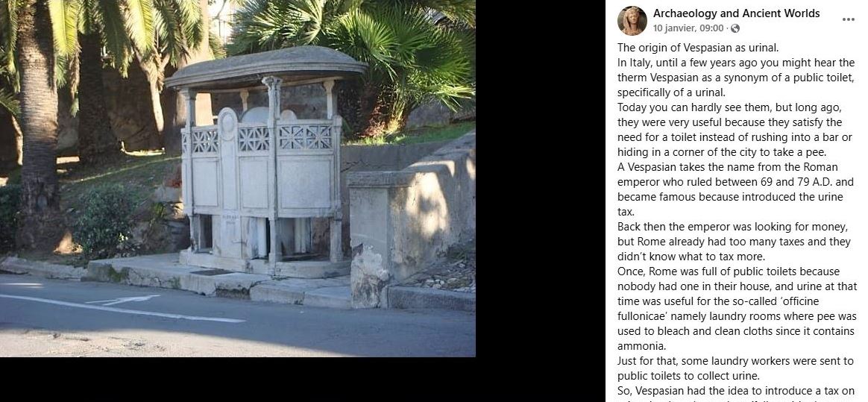Click the urinal's curved stone roof

265,66
